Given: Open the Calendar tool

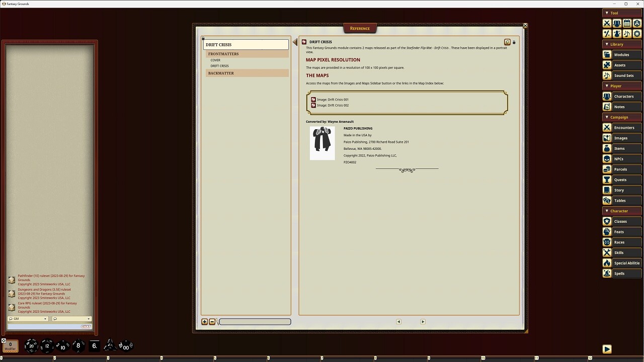Looking at the screenshot, I should 627,23.
